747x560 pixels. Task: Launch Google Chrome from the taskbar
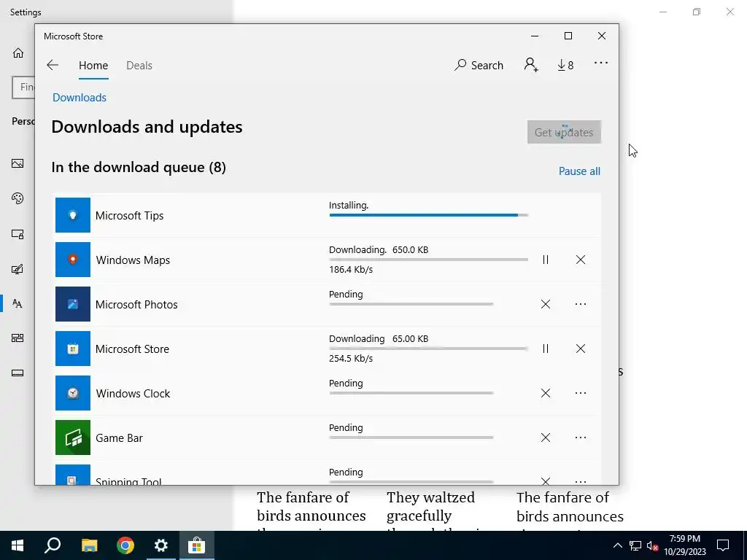tap(125, 545)
